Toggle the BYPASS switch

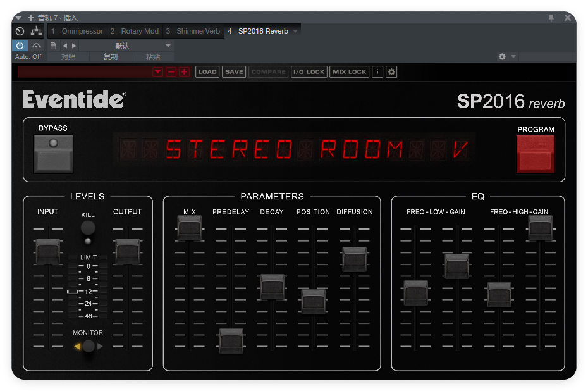pos(53,154)
